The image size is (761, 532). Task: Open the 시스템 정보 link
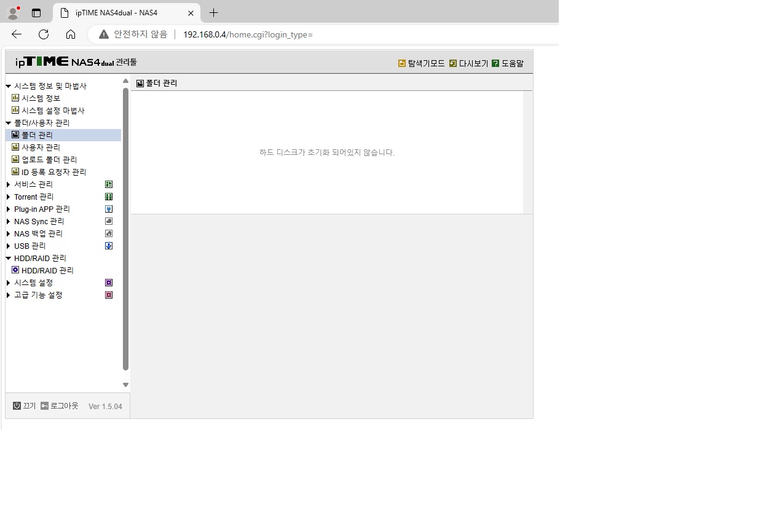coord(41,98)
